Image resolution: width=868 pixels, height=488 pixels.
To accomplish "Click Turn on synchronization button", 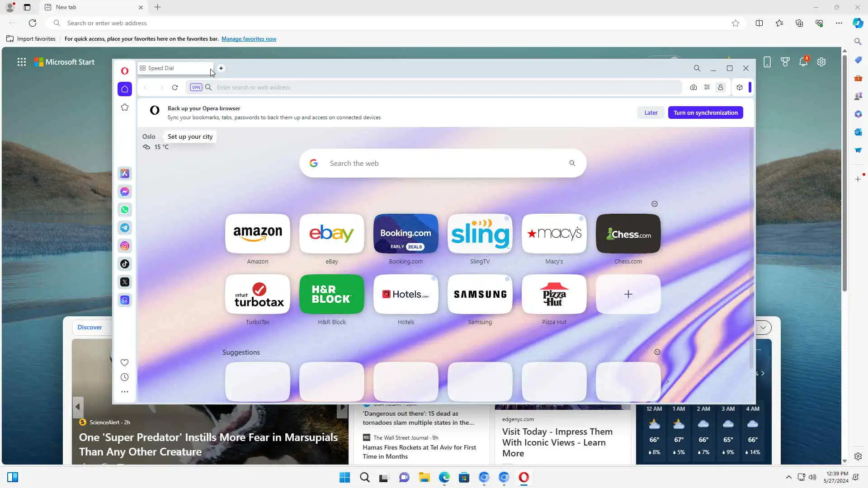I will point(705,113).
